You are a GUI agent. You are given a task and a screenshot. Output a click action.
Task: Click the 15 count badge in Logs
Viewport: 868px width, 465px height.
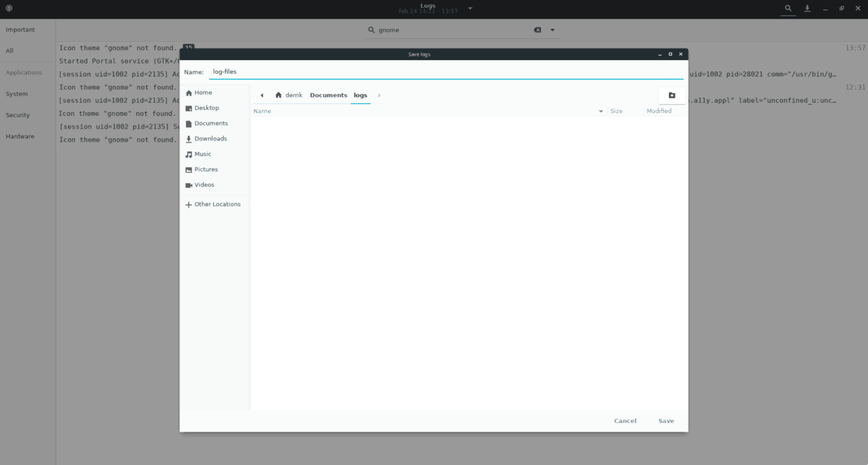click(x=188, y=47)
